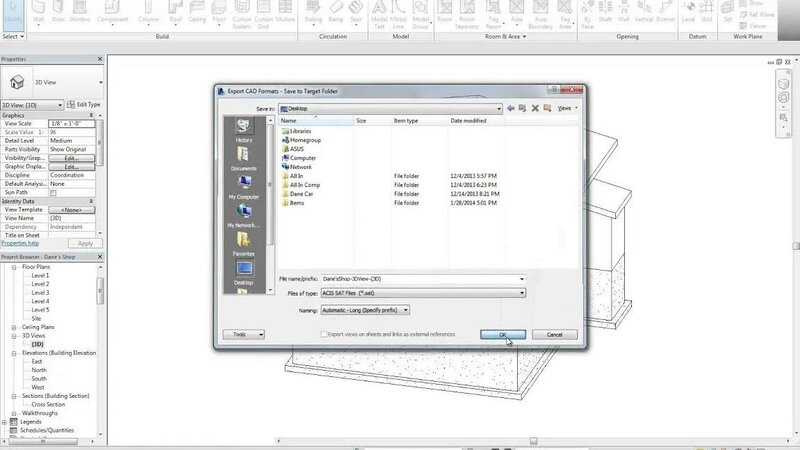The image size is (800, 450).
Task: Select Libraries in the file list
Action: [300, 131]
